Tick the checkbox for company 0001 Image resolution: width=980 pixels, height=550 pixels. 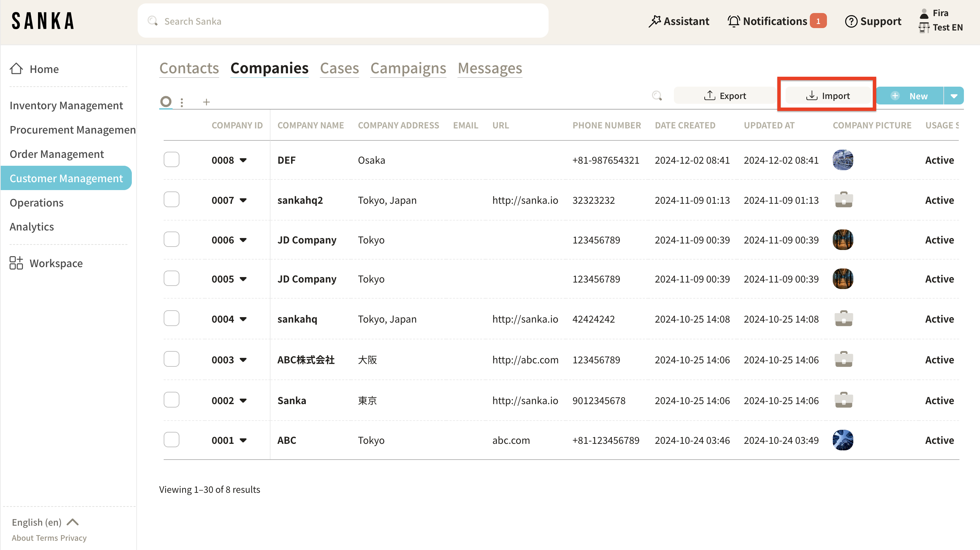(x=171, y=440)
